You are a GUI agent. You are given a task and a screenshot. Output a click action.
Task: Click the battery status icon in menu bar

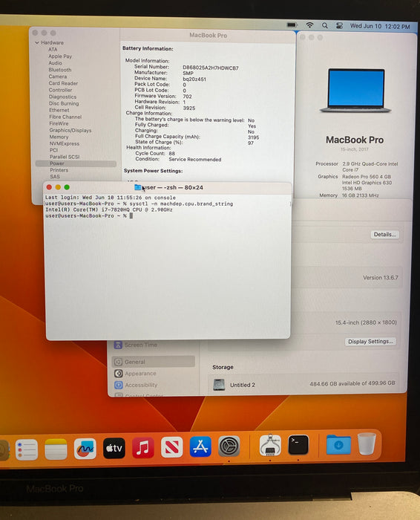tap(292, 25)
